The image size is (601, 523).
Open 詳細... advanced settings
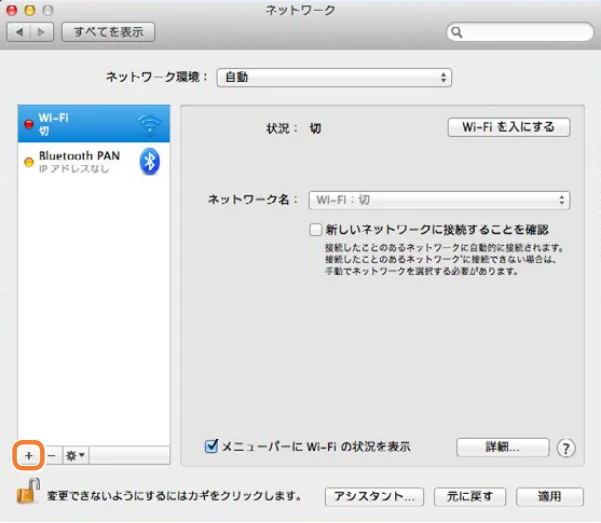pyautogui.click(x=503, y=447)
